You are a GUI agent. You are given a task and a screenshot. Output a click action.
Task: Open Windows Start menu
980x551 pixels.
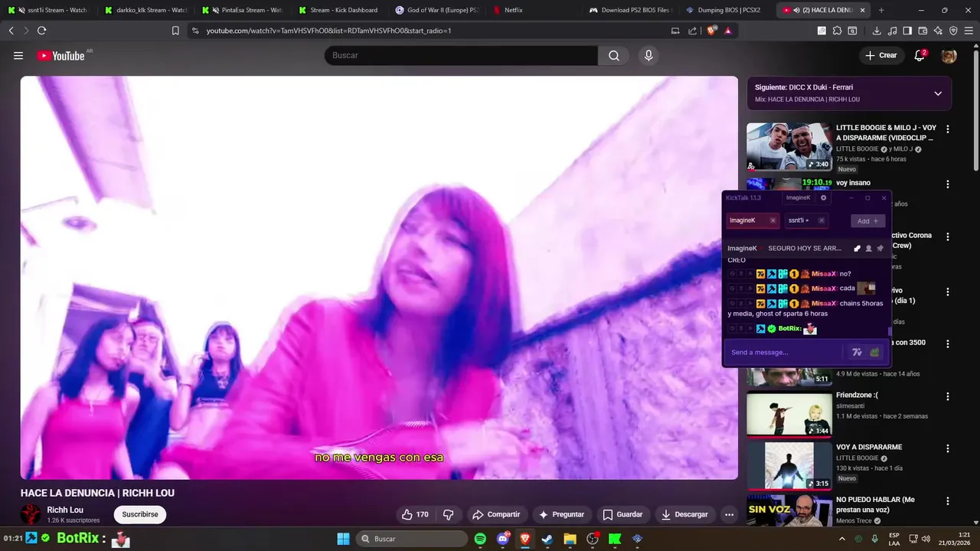[x=343, y=539]
